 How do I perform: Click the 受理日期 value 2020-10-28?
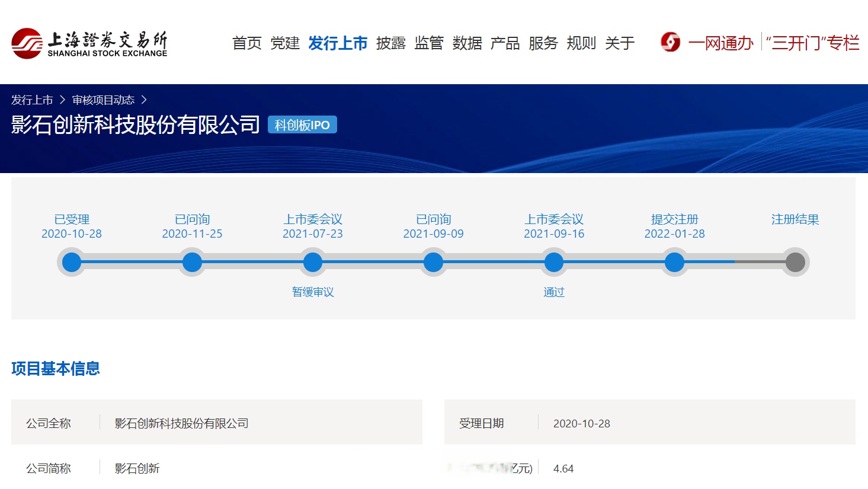(581, 423)
